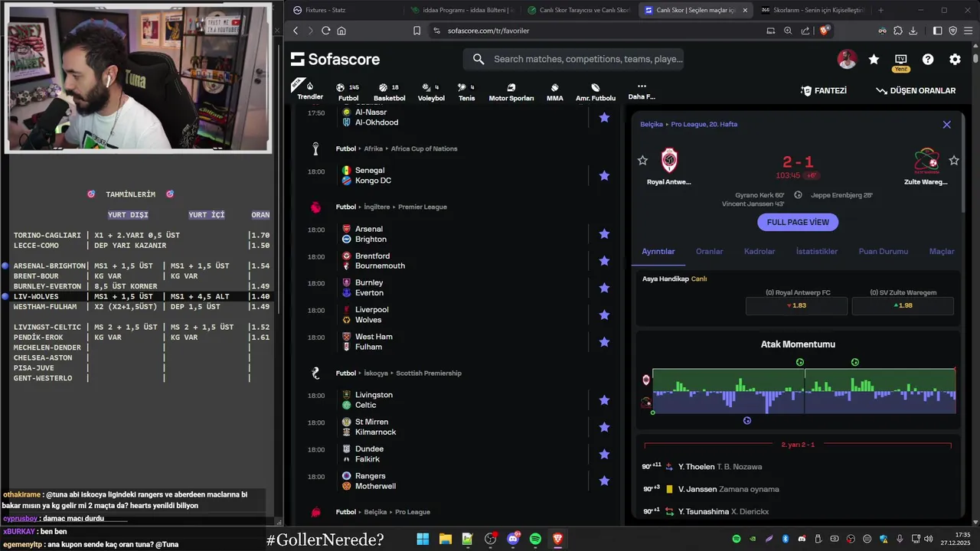Open the Basketbol sport category

(x=389, y=92)
